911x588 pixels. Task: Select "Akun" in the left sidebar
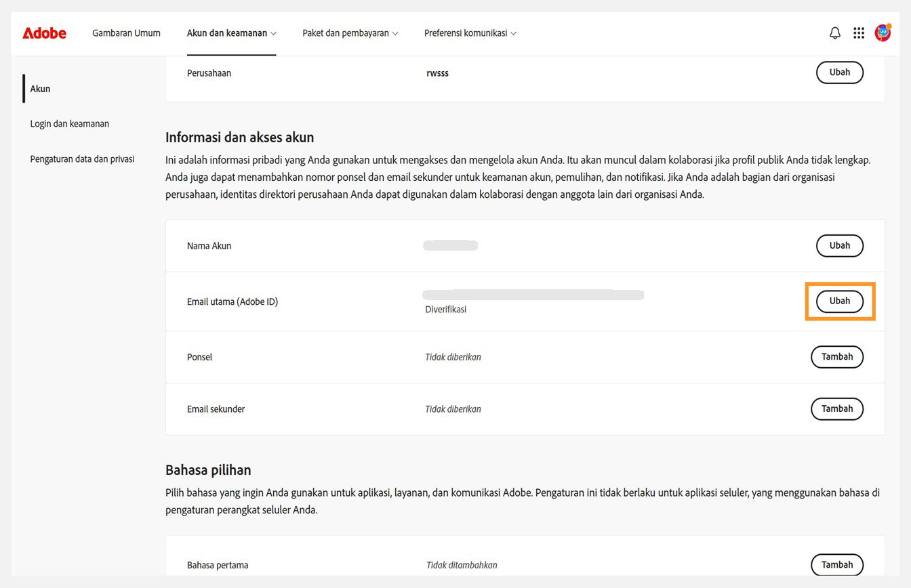(39, 89)
